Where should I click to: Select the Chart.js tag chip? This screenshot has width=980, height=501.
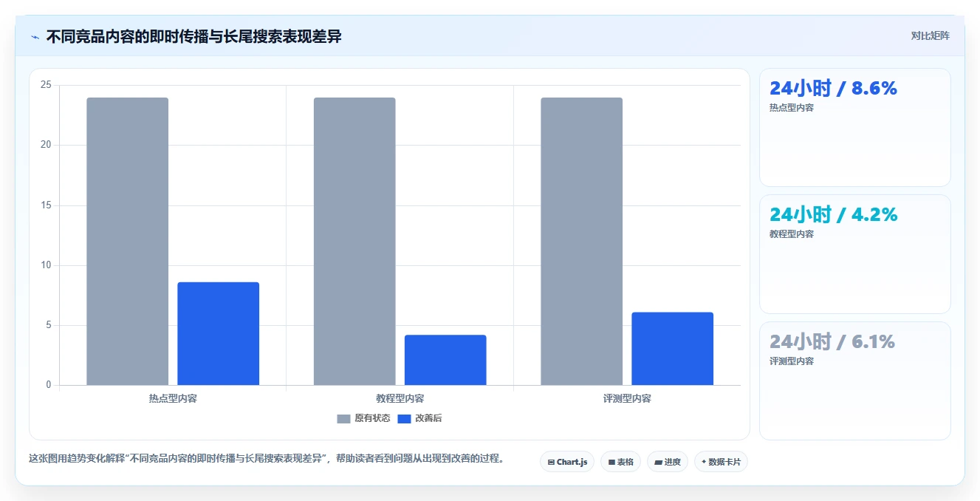(567, 462)
